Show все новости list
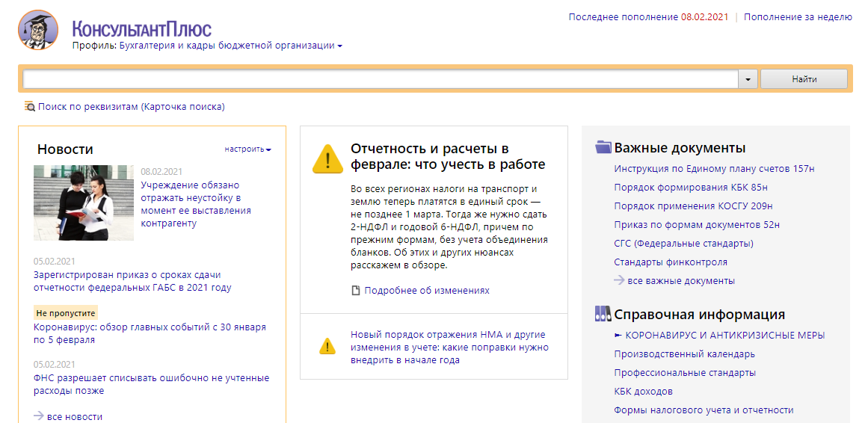This screenshot has width=868, height=423. [x=74, y=416]
